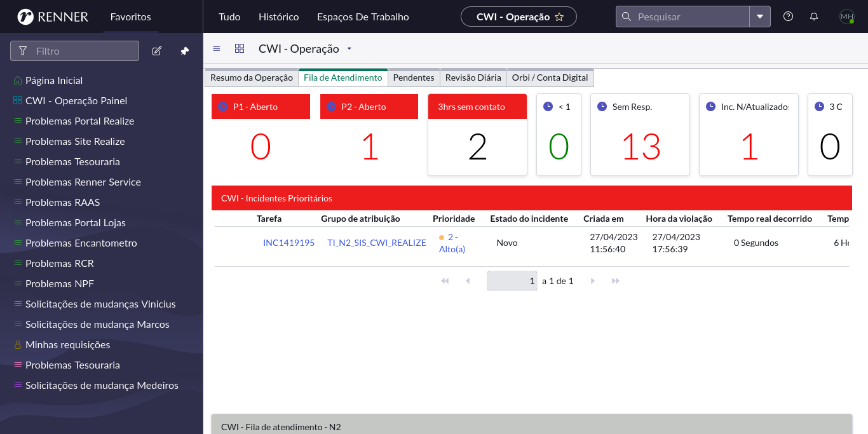Click the Criada em column header
The image size is (868, 434).
pyautogui.click(x=604, y=219)
